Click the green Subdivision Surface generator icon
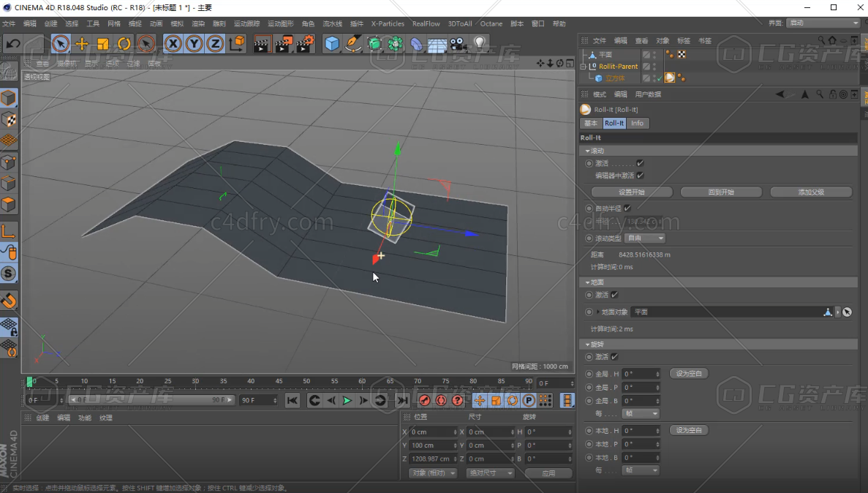The width and height of the screenshot is (868, 493). (374, 44)
